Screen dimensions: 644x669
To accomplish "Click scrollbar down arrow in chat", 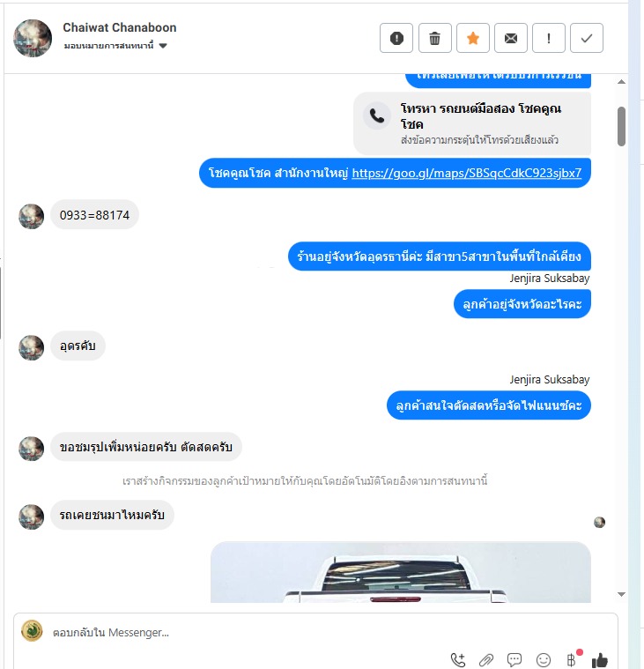I will click(x=621, y=594).
